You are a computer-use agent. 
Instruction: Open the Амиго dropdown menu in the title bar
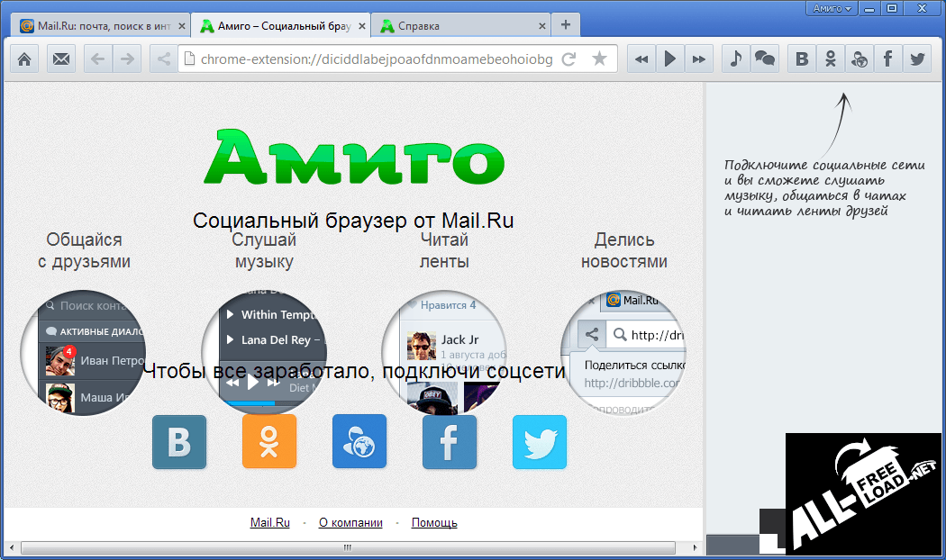pos(832,8)
